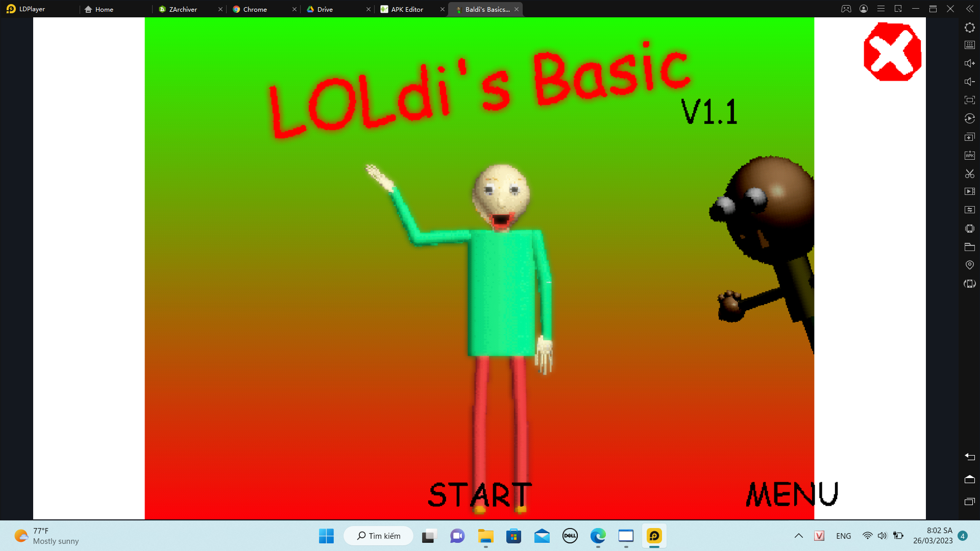Collapse the sidebar with the double chevron
Screen dimensions: 980x551
[969, 9]
